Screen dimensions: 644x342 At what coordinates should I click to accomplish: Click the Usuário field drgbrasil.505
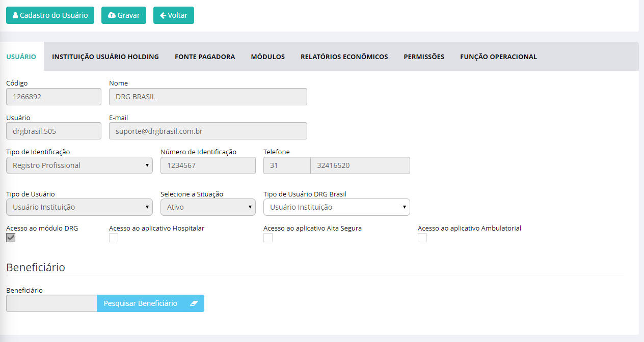tap(53, 131)
